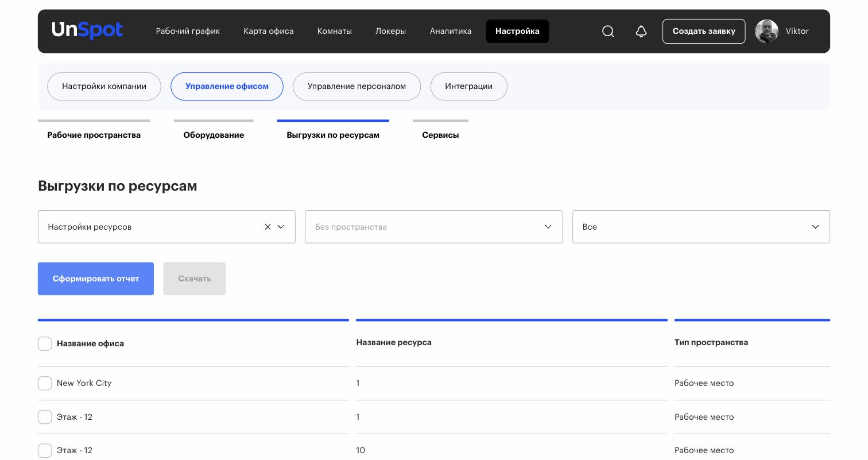Screen dimensions: 868x460
Task: Open Локеры section
Action: pyautogui.click(x=390, y=31)
